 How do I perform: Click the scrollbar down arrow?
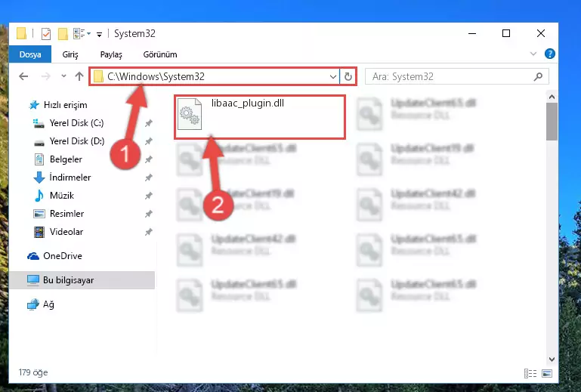click(552, 360)
